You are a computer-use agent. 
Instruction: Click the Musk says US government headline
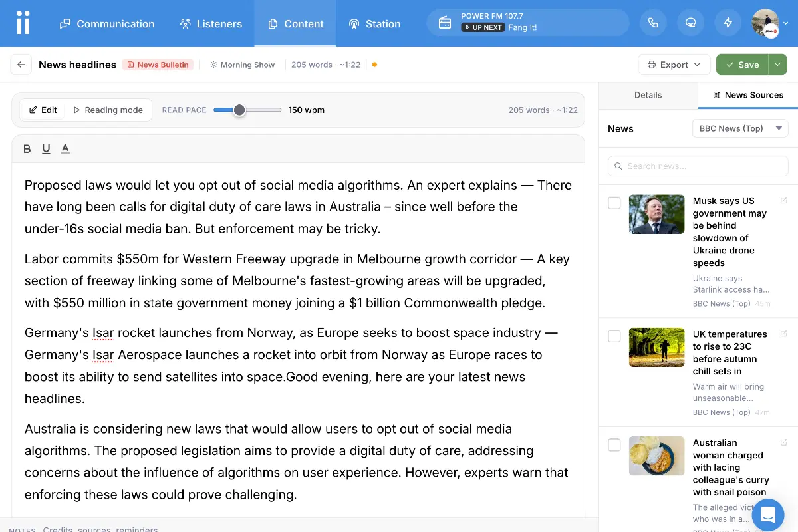point(730,232)
